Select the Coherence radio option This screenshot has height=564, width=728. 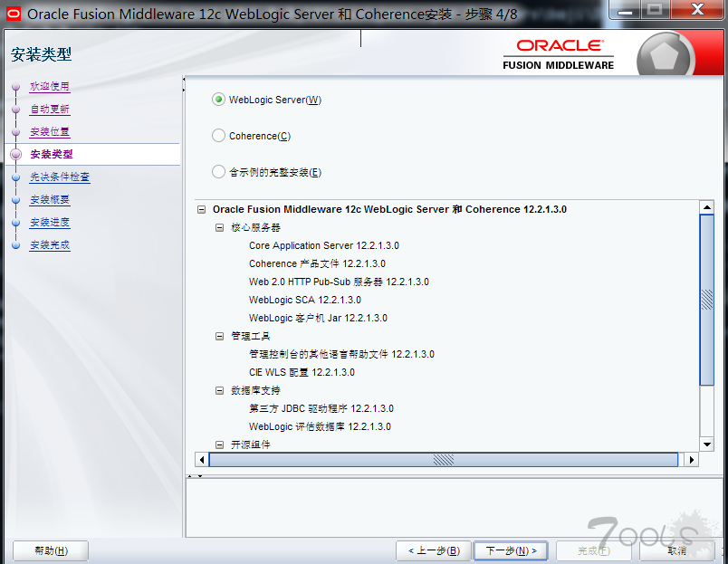pos(218,136)
